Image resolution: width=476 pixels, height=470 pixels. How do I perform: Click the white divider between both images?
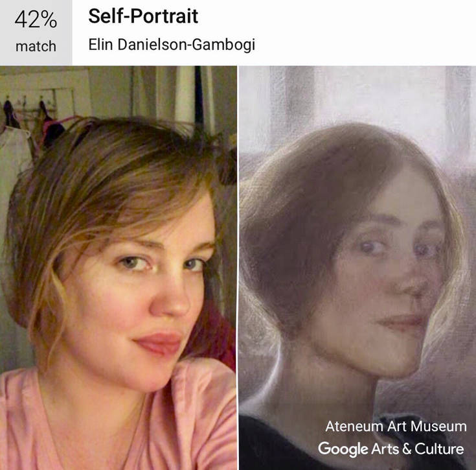238,268
